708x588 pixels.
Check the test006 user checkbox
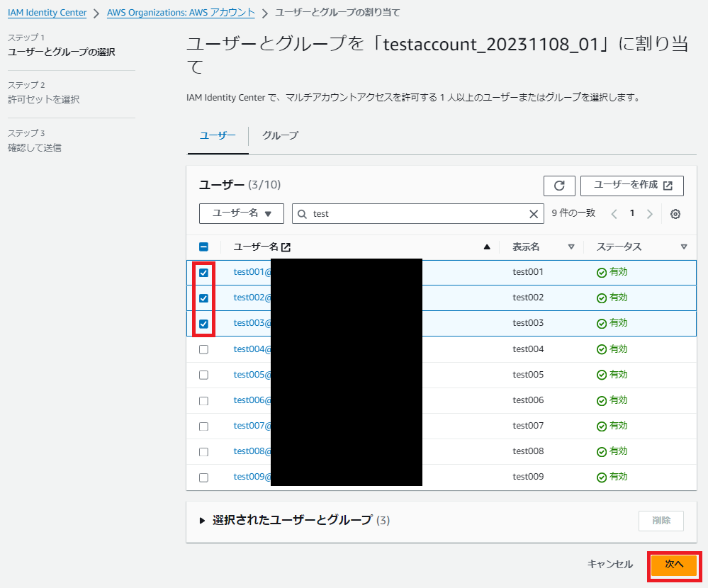(203, 401)
